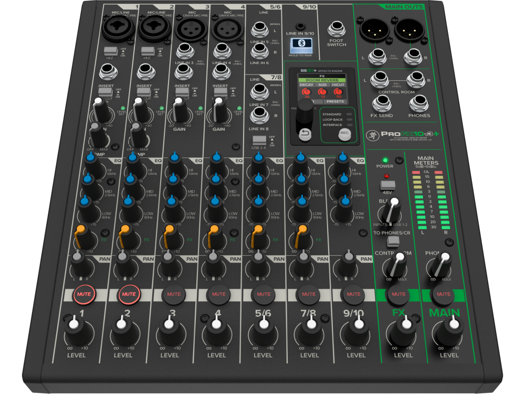Click channel 3's blue LOW EQ knob
The width and height of the screenshot is (525, 420).
pyautogui.click(x=173, y=209)
